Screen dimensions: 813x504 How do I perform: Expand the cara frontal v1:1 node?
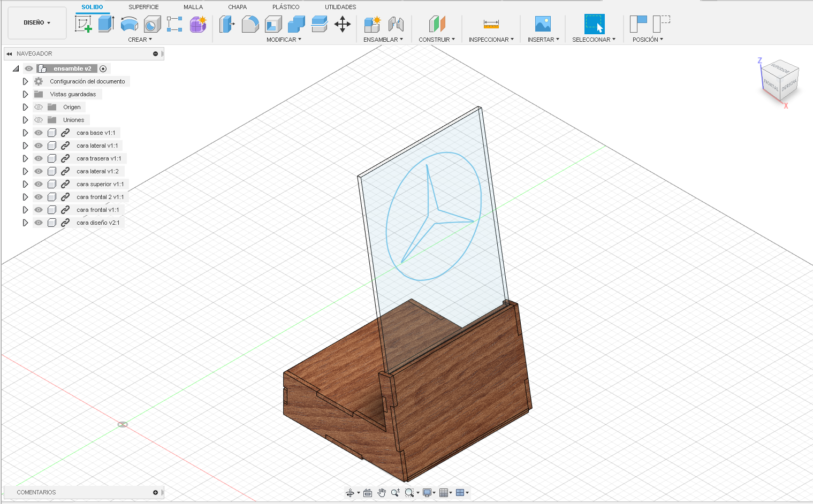25,210
